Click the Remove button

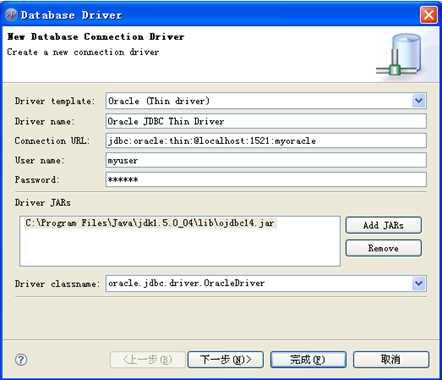pos(383,248)
